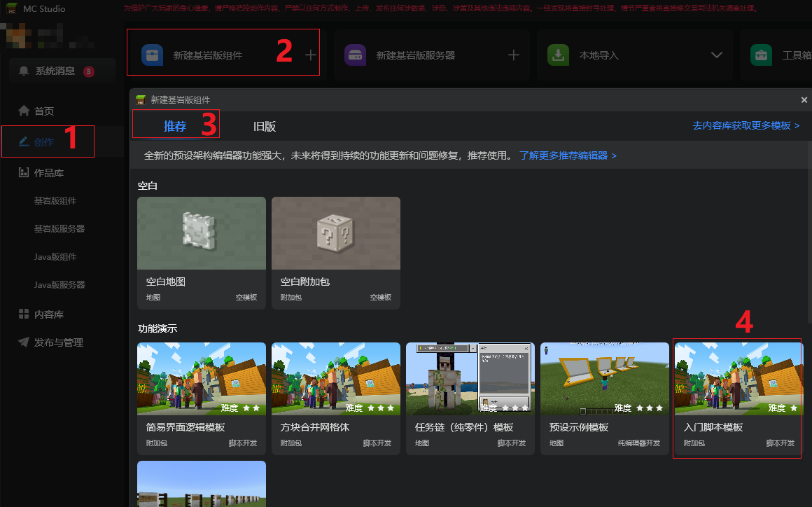Screen dimensions: 812x507
Task: Switch to the 旧版 tab
Action: point(265,126)
